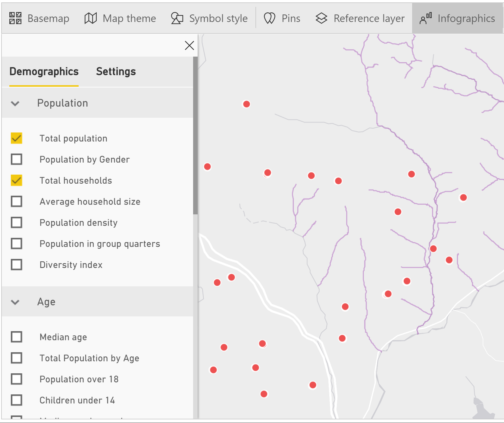
Task: Check the Median age option
Action: (x=17, y=337)
